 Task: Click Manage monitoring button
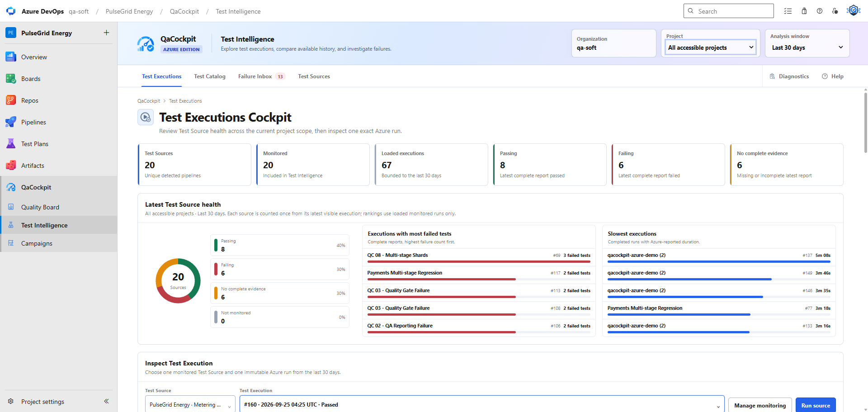click(x=760, y=405)
